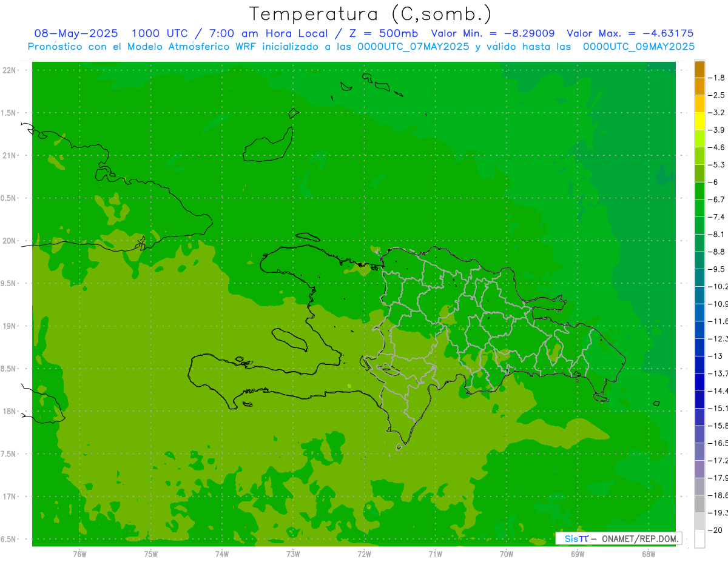Click the '18N' latitude label
This screenshot has width=728, height=562.
click(9, 411)
